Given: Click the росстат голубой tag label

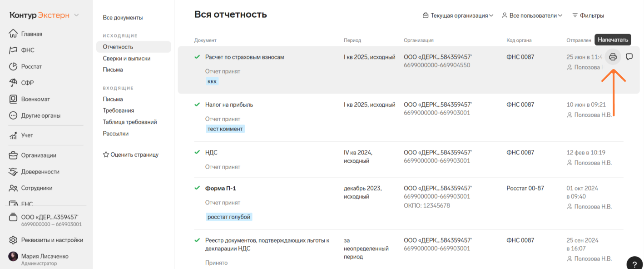Looking at the screenshot, I should (x=229, y=217).
